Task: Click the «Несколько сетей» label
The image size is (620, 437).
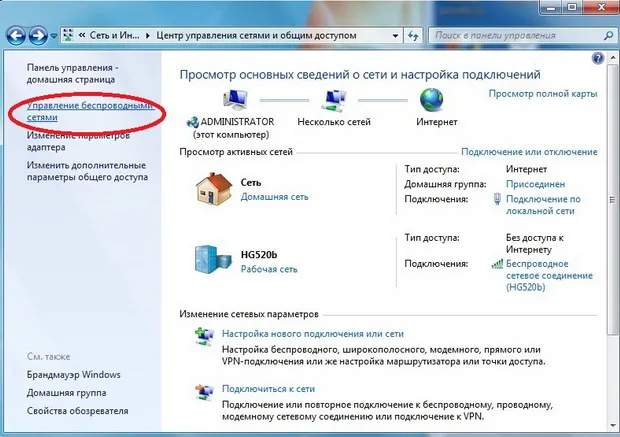Action: [334, 122]
